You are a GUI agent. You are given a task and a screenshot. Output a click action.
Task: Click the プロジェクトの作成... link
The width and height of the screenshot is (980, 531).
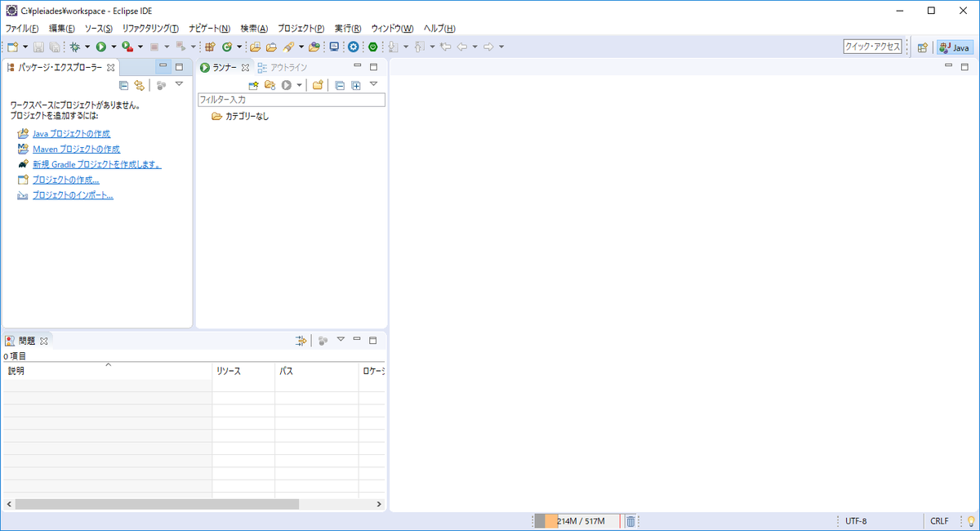66,180
